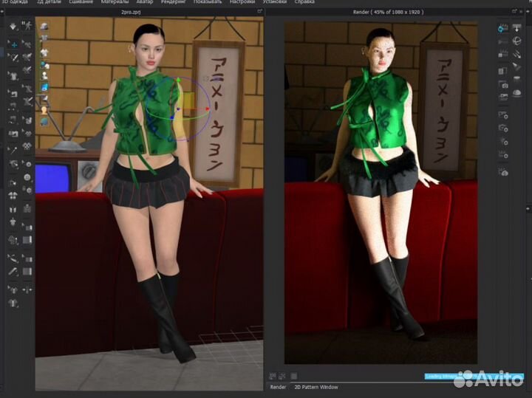532x398 pixels.
Task: Switch to the Render tab at bottom
Action: click(278, 387)
